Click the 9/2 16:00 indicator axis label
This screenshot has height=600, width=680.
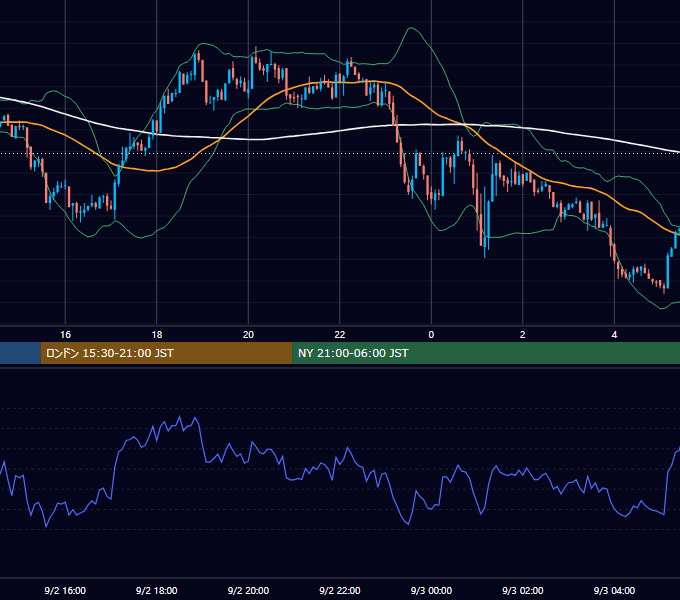tap(65, 590)
